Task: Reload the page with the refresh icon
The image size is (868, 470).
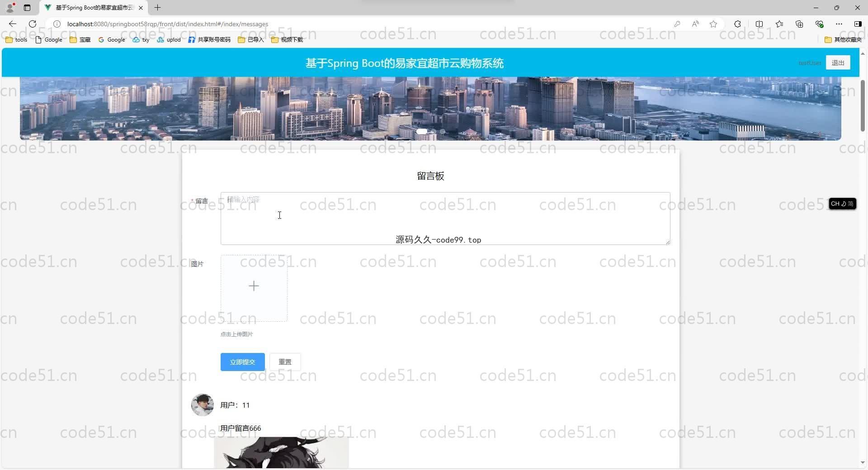Action: (33, 24)
